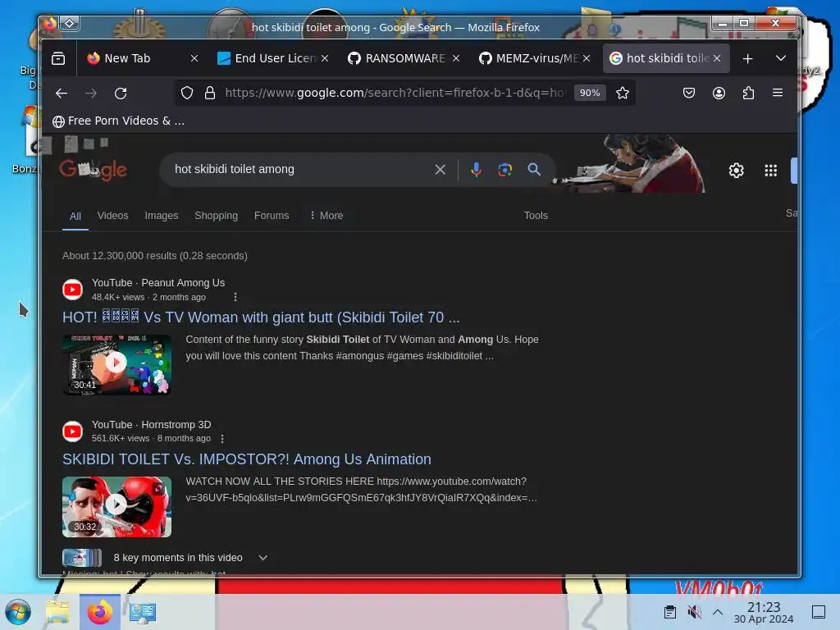Click the site security padlock icon
This screenshot has width=840, height=630.
point(210,94)
